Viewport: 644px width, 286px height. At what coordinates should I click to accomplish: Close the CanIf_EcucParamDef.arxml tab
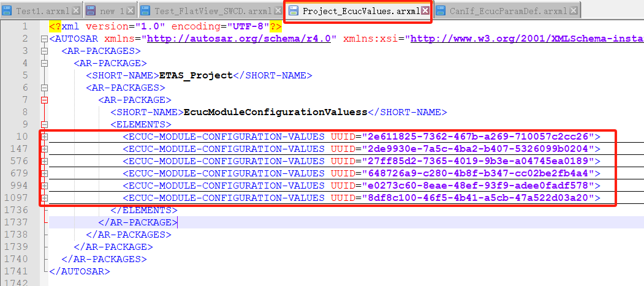point(574,11)
